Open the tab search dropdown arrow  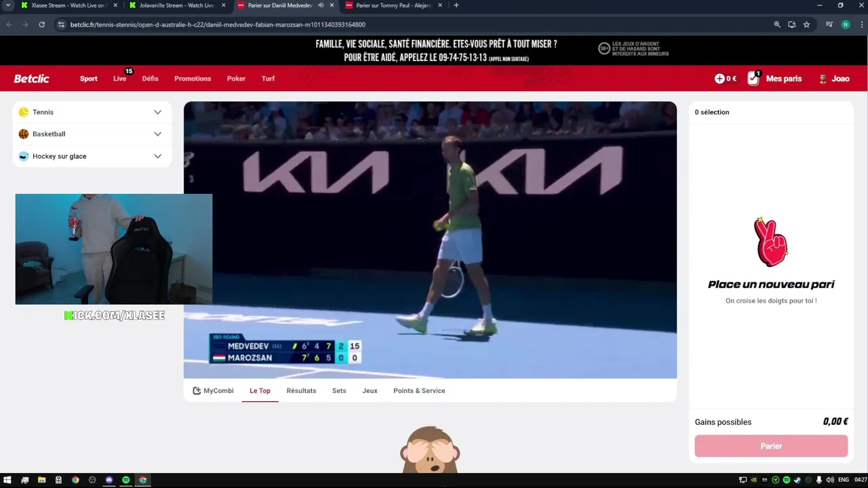(x=8, y=5)
